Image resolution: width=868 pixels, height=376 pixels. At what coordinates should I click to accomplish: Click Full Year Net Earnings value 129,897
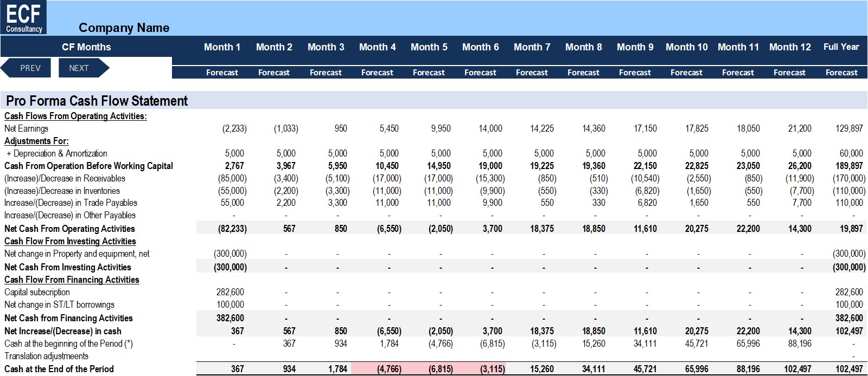(x=849, y=128)
